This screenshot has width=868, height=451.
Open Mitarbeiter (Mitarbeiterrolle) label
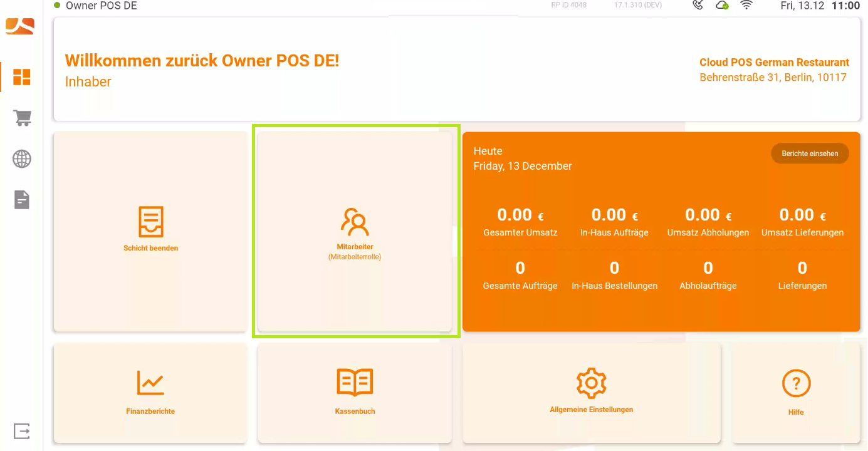tap(355, 252)
